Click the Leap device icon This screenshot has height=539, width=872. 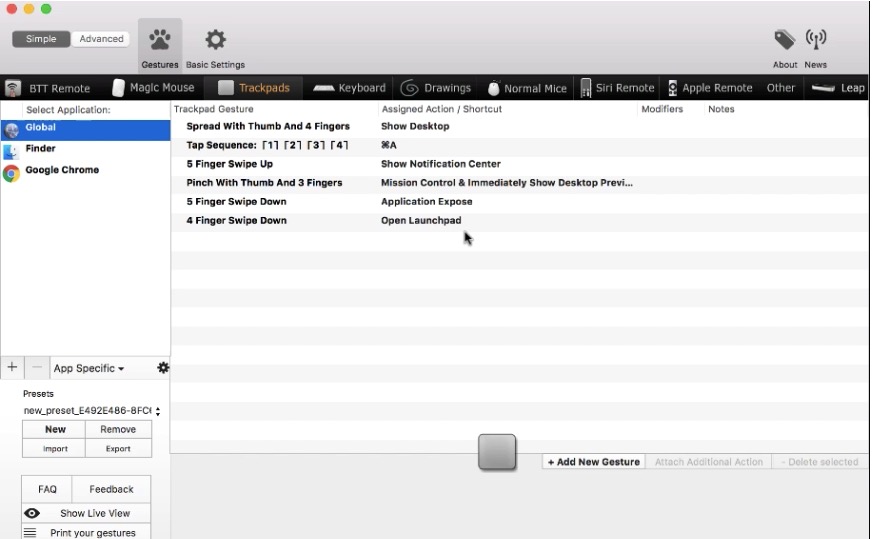(823, 88)
